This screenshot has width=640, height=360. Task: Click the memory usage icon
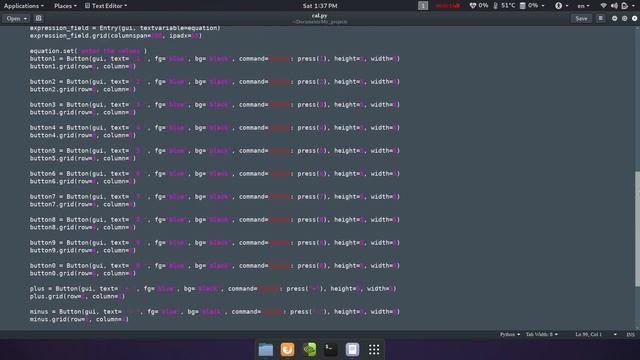[522, 6]
